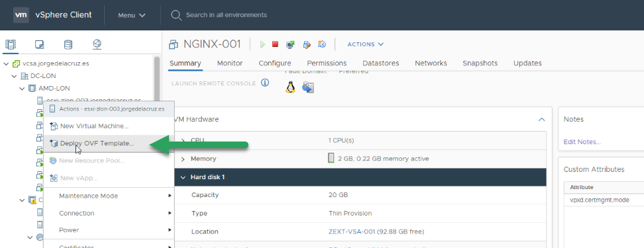Switch to the Configure tab
This screenshot has height=248, width=644.
pos(275,63)
